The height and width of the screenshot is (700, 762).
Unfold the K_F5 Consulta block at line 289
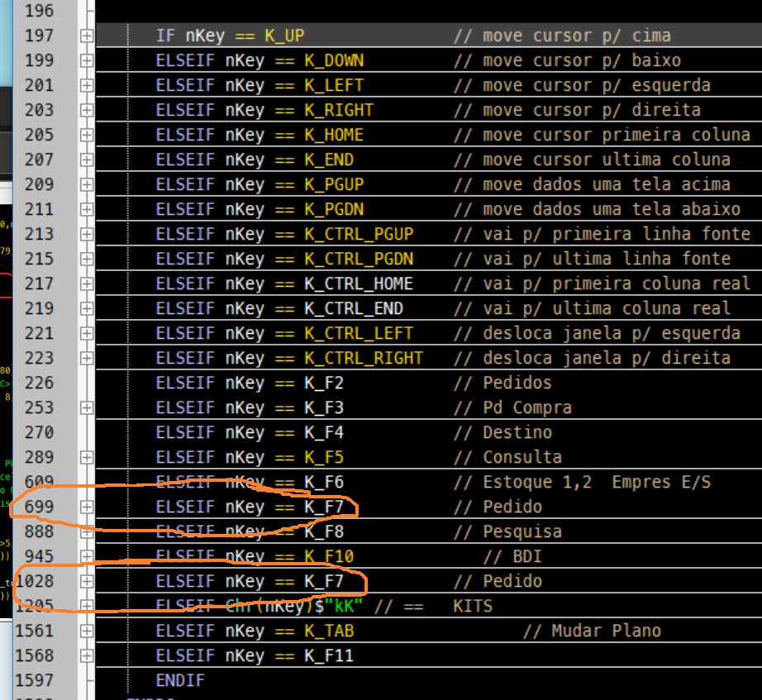point(86,457)
